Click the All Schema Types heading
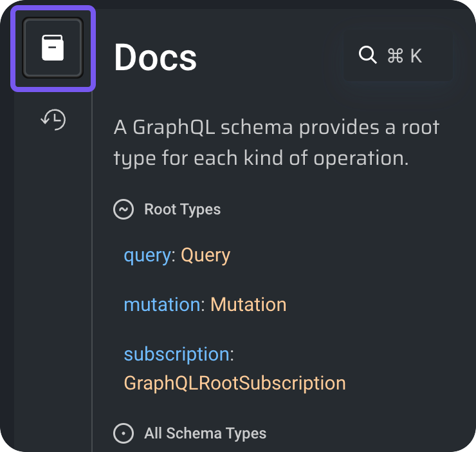Viewport: 476px width, 452px height. [x=205, y=433]
